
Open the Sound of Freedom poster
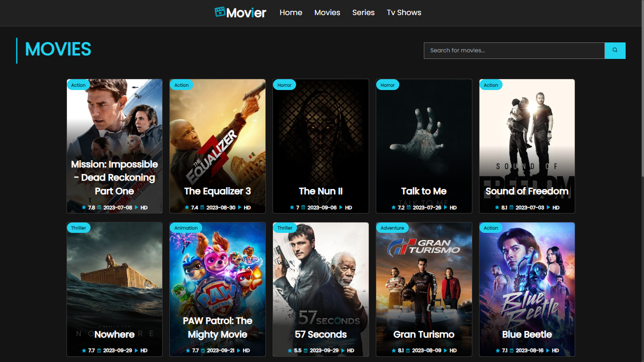point(527,146)
